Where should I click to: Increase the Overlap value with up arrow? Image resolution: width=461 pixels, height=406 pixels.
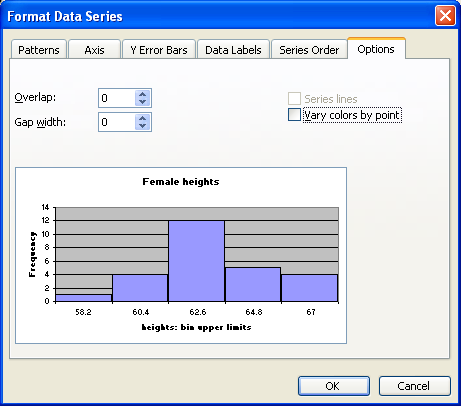(x=143, y=94)
